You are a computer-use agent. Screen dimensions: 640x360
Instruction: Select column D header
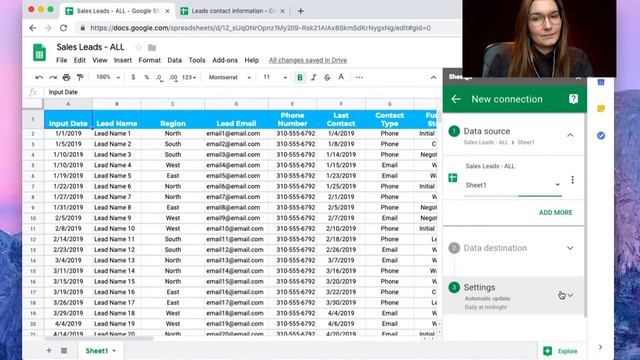pos(236,104)
